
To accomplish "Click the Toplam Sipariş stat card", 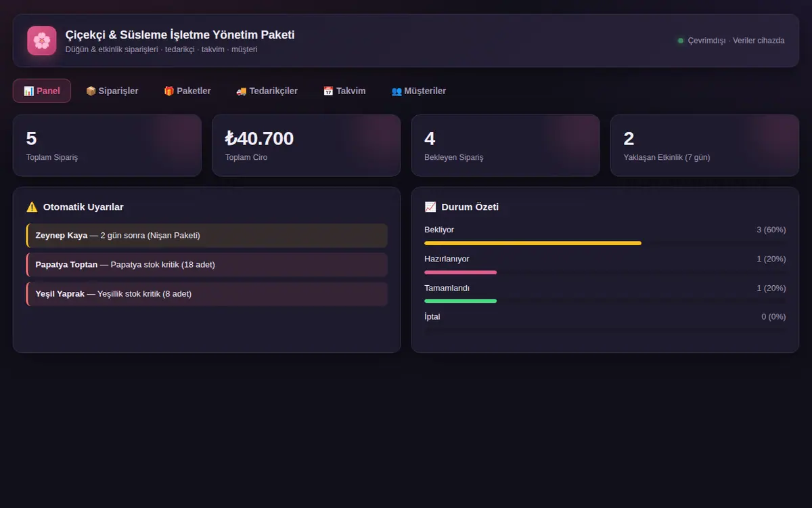I will click(107, 146).
